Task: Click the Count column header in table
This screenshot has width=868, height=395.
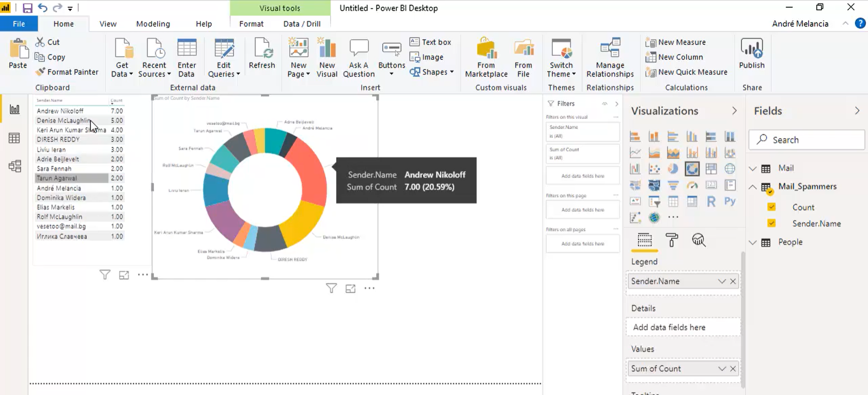Action: pyautogui.click(x=116, y=101)
